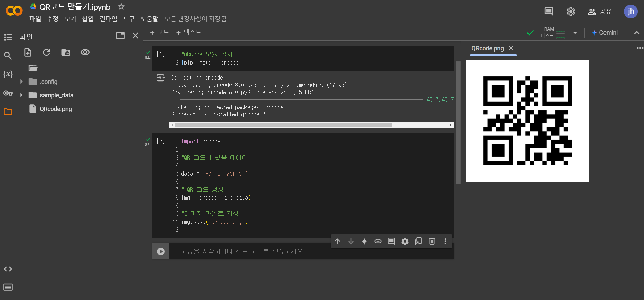Click the 생성 generate link
This screenshot has height=300, width=644.
coord(278,251)
